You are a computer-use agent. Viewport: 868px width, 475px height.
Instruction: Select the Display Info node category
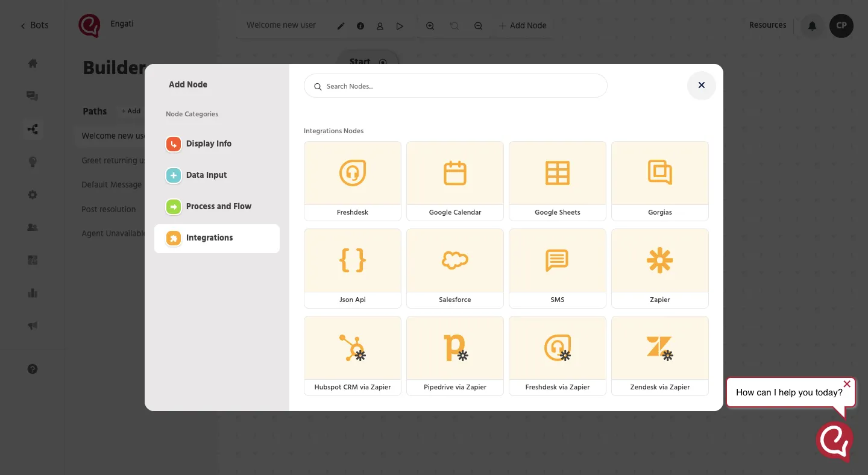pos(217,143)
